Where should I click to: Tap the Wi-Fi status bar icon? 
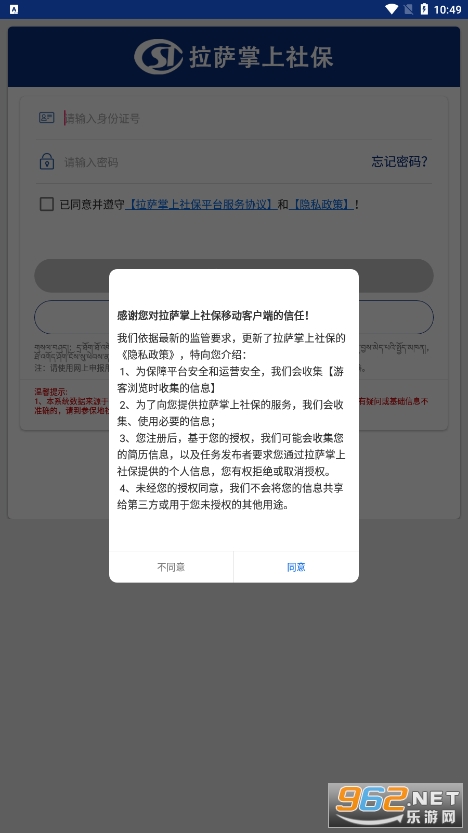point(392,9)
